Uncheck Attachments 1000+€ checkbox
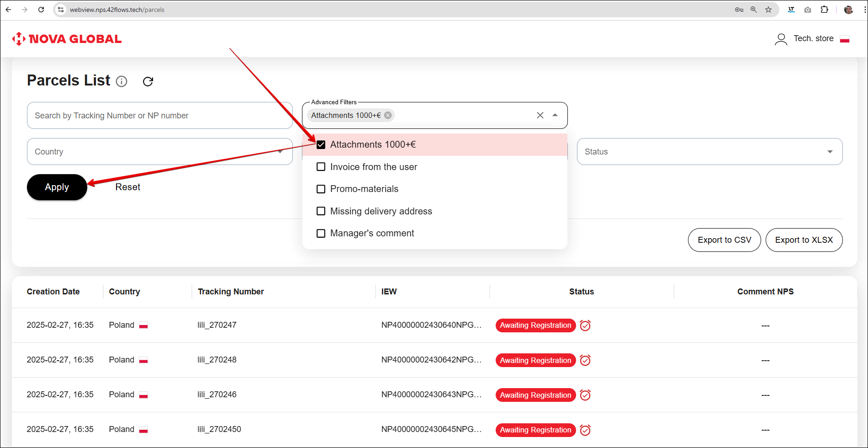The width and height of the screenshot is (868, 448). click(x=321, y=145)
